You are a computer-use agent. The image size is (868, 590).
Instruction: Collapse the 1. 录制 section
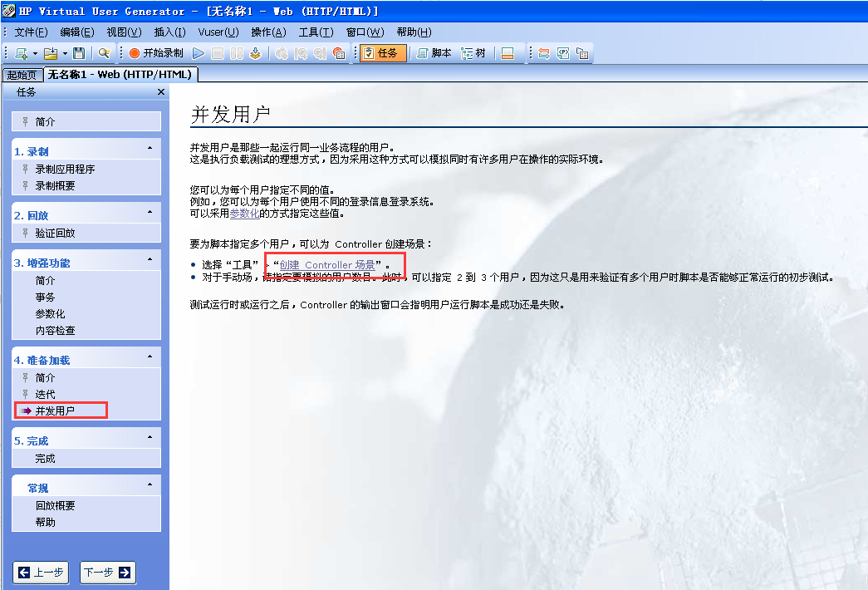coord(150,148)
